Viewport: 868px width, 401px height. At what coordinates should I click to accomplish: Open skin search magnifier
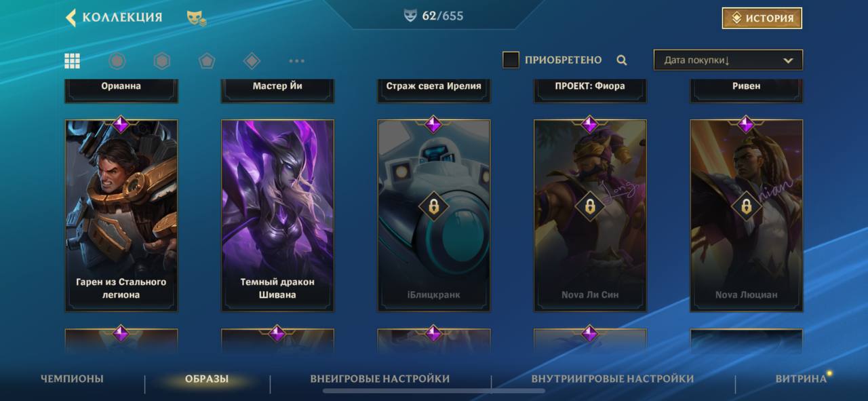622,60
